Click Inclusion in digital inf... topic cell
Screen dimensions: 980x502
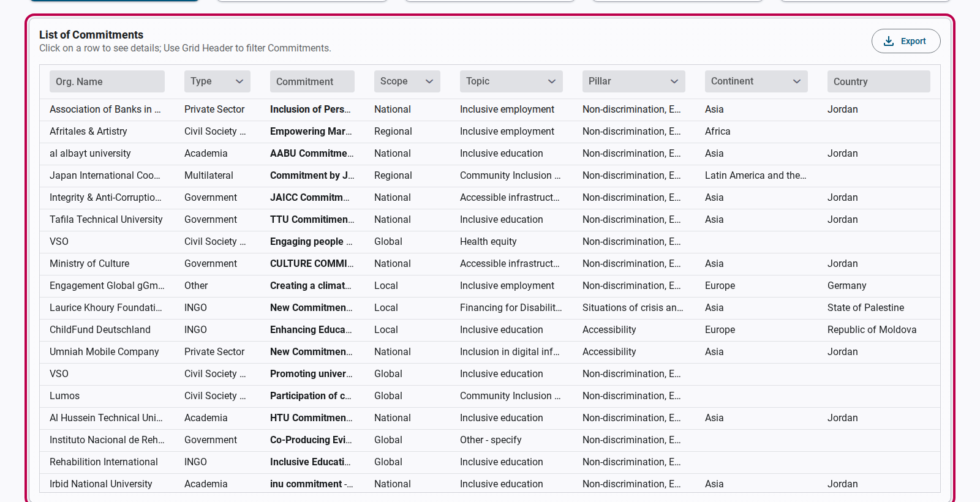pyautogui.click(x=510, y=352)
